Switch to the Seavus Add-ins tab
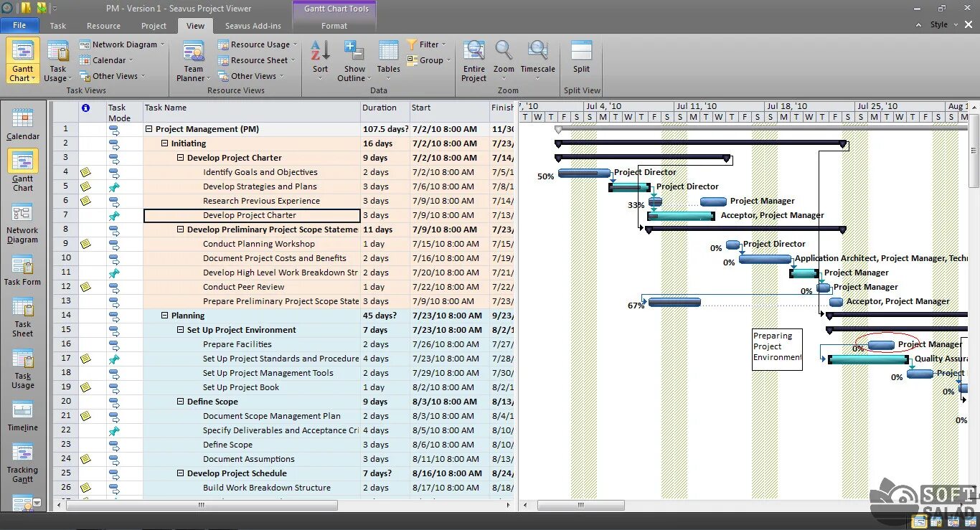This screenshot has height=530, width=980. click(253, 26)
